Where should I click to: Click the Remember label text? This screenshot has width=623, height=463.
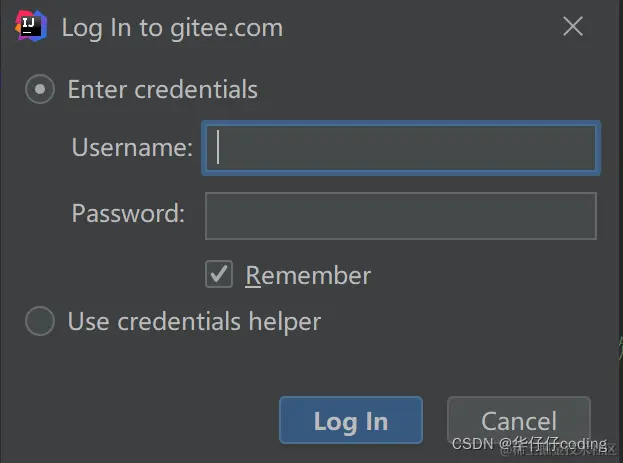(308, 275)
